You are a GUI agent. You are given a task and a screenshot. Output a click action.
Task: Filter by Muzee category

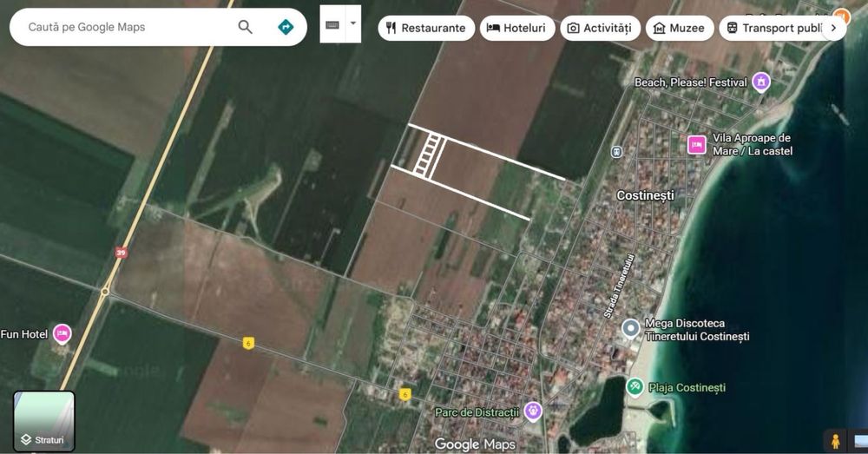(x=680, y=28)
